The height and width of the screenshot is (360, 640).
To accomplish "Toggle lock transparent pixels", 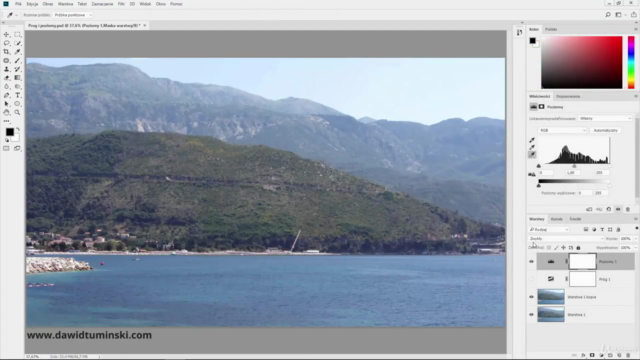I will pyautogui.click(x=549, y=248).
